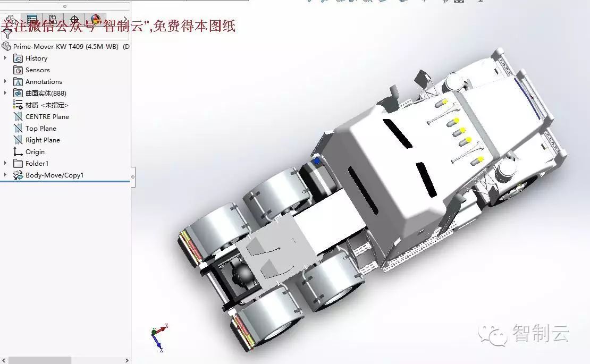The height and width of the screenshot is (364, 590).
Task: Click the Origin icon
Action: pos(18,151)
